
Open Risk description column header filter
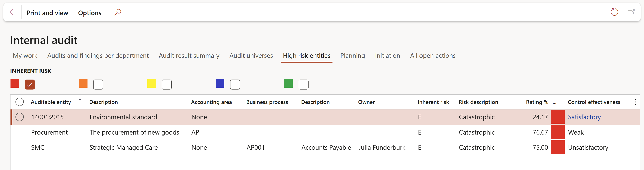[x=478, y=102]
